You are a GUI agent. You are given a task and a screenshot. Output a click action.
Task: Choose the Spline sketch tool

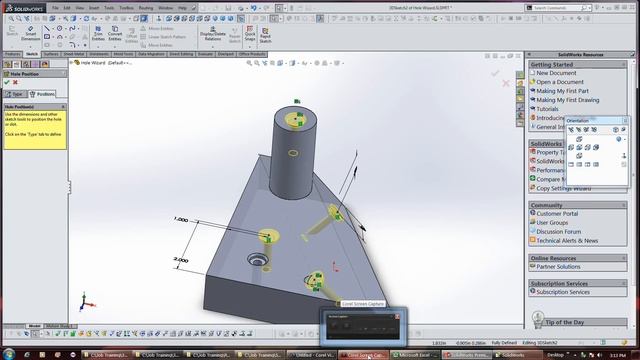pos(72,28)
